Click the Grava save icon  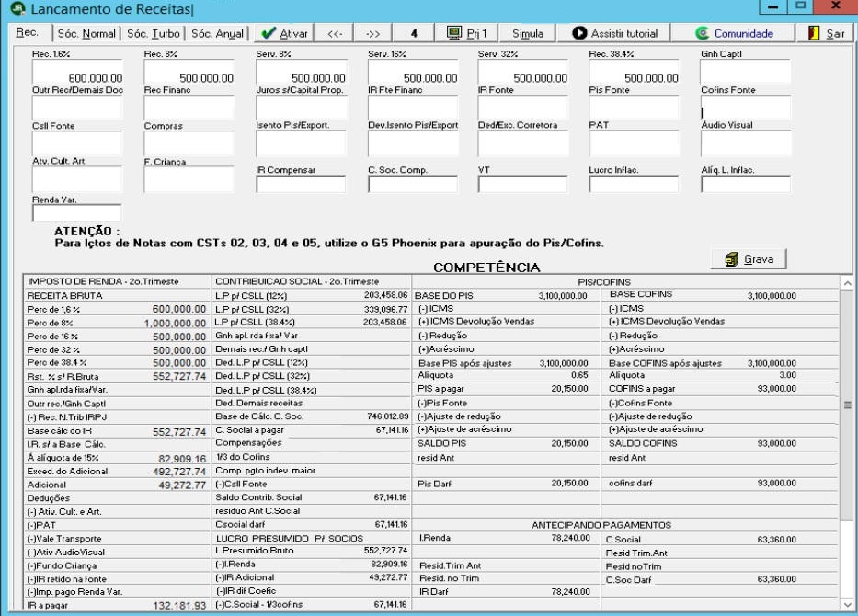coord(732,258)
